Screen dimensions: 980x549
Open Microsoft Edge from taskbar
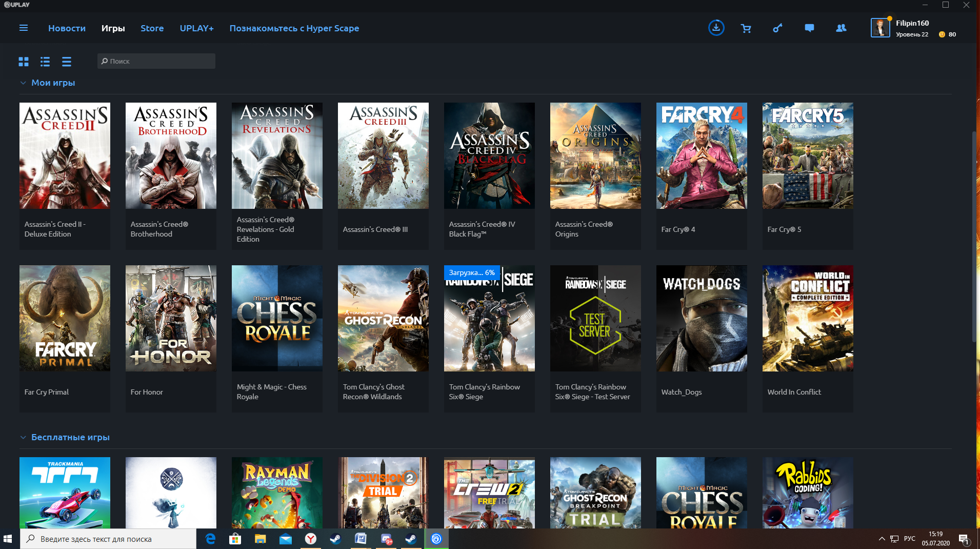[210, 539]
